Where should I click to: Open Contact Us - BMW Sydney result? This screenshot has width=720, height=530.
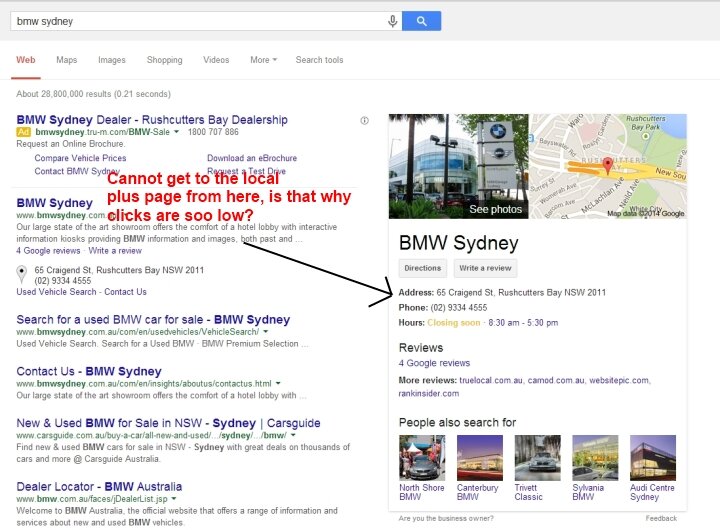click(89, 371)
